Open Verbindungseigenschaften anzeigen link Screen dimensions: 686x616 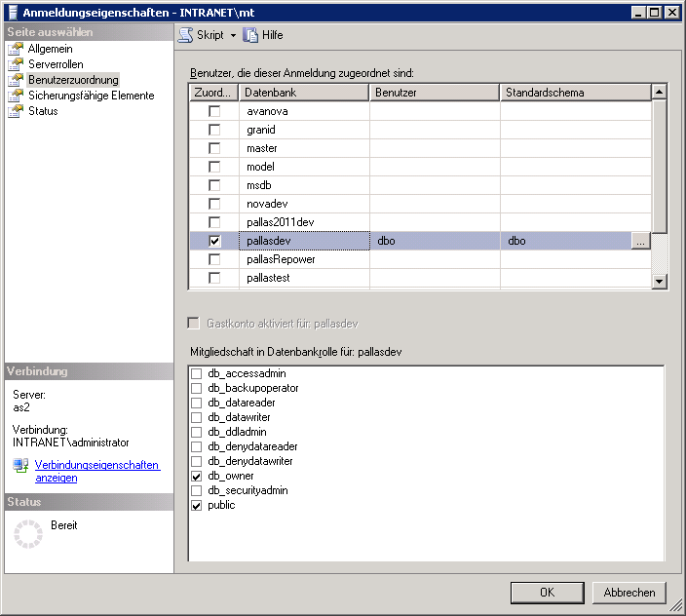(97, 471)
